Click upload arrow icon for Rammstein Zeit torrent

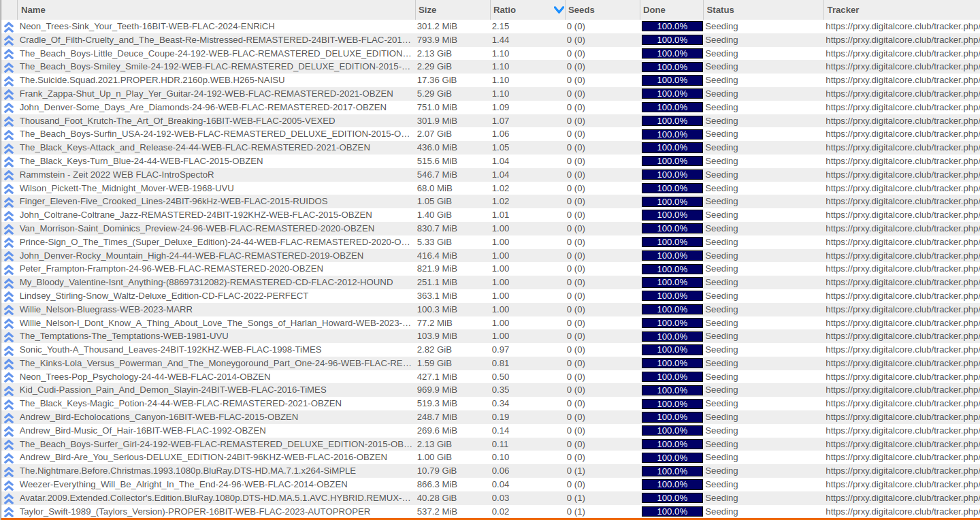pyautogui.click(x=9, y=175)
